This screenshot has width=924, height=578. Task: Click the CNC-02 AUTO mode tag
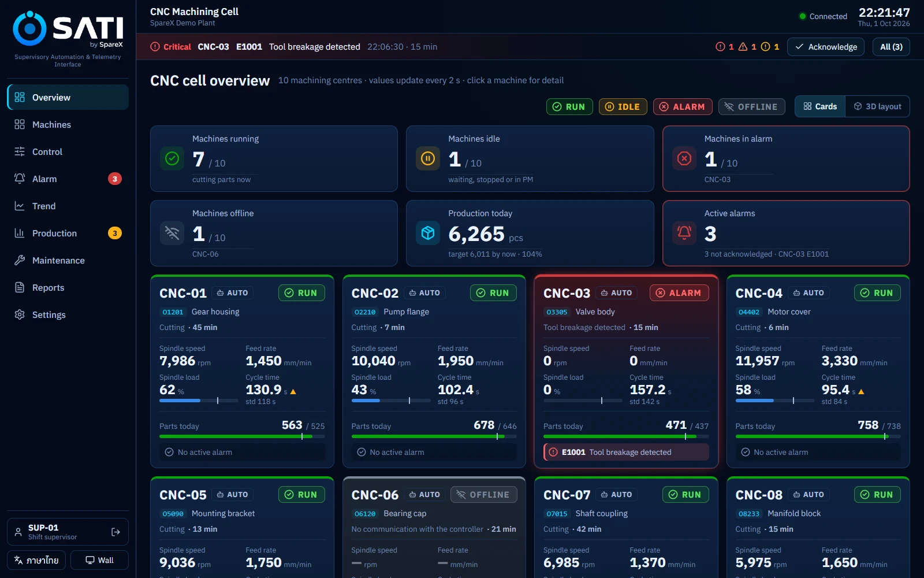[424, 293]
